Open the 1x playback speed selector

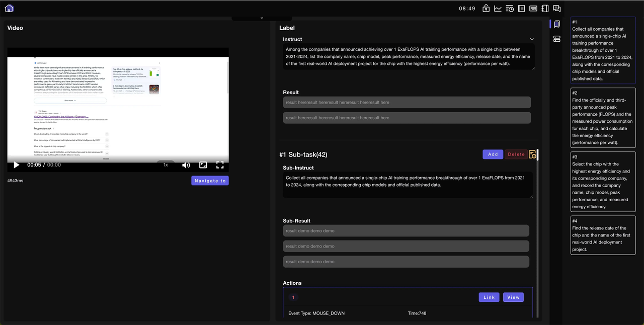tap(166, 165)
